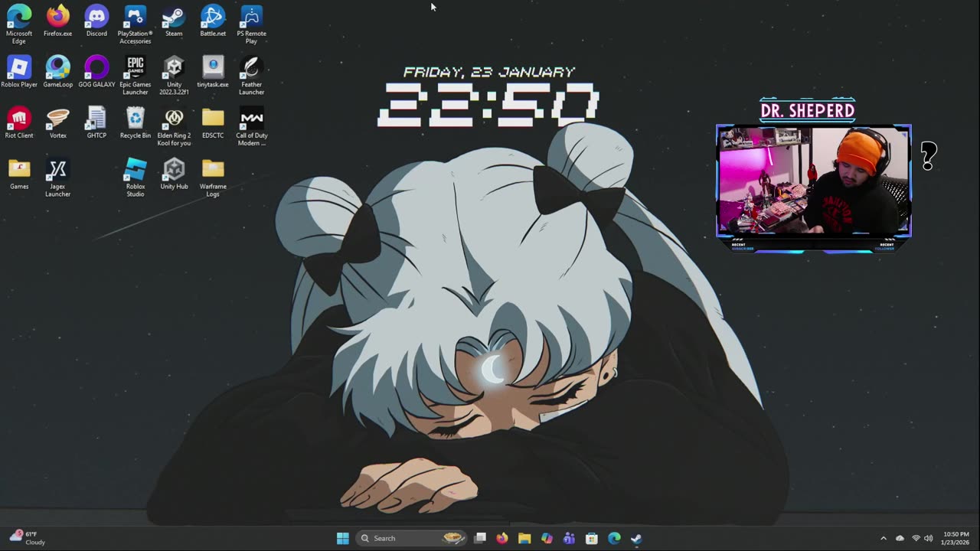
Task: Click the Dr. Sheperd webcam overlay
Action: click(813, 181)
